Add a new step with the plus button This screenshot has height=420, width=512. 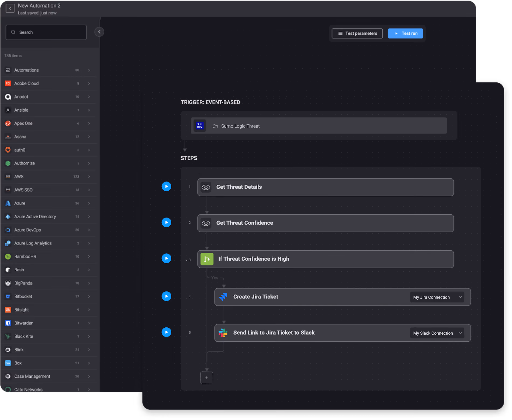(x=207, y=378)
